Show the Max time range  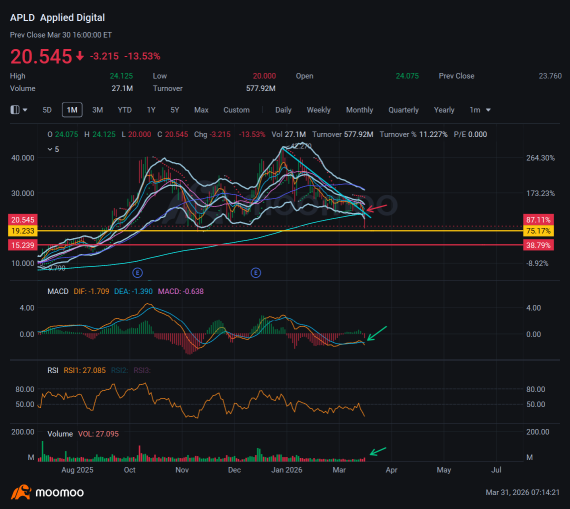pos(201,110)
